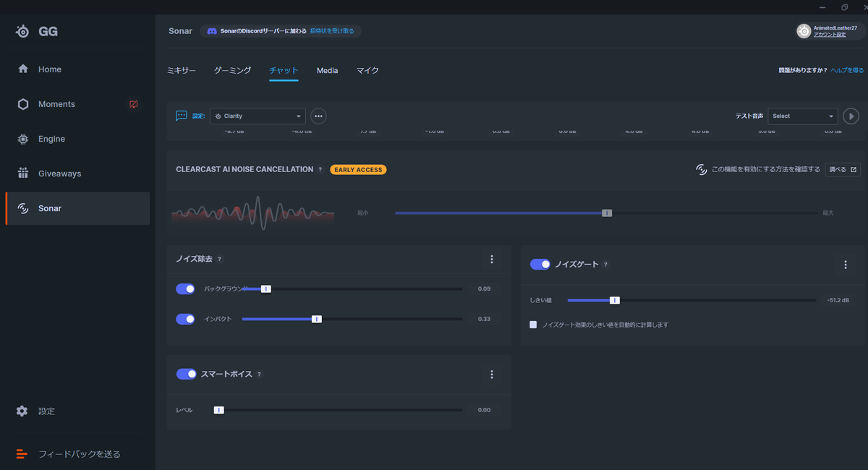Toggle the ノイズゲート switch
The image size is (868, 470).
pyautogui.click(x=540, y=265)
